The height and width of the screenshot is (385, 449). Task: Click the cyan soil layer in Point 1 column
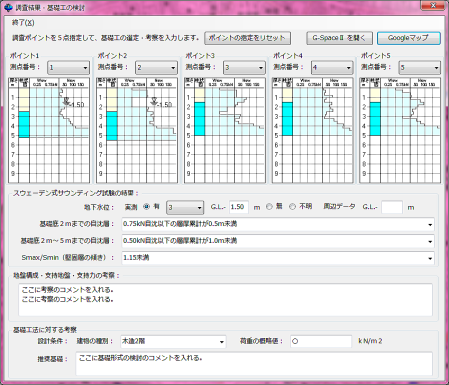click(24, 124)
